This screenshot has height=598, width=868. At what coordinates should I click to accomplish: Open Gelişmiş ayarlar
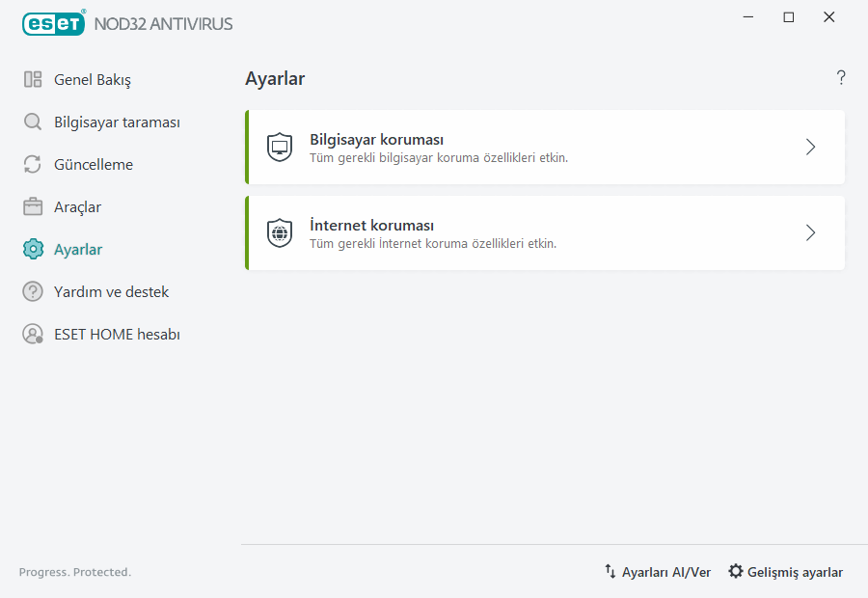point(794,571)
